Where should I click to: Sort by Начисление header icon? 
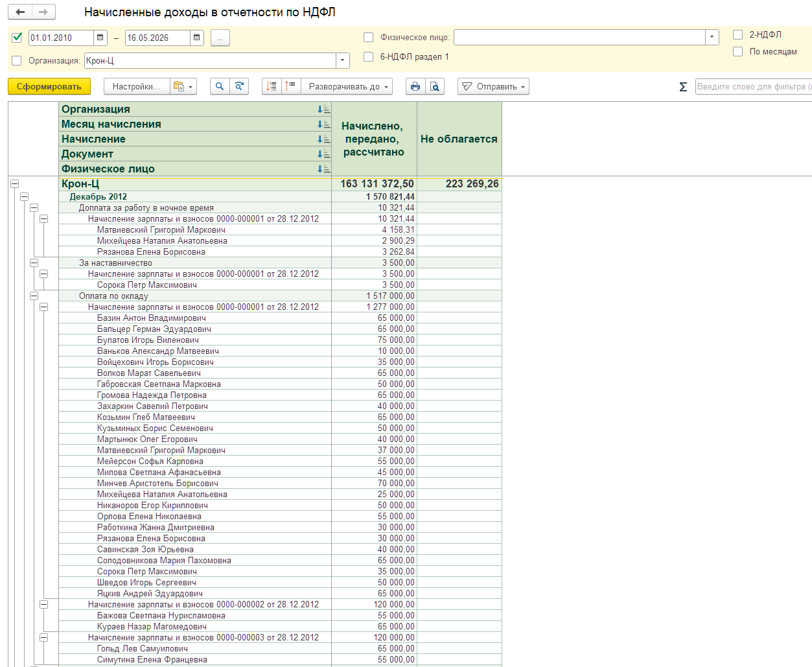click(323, 139)
